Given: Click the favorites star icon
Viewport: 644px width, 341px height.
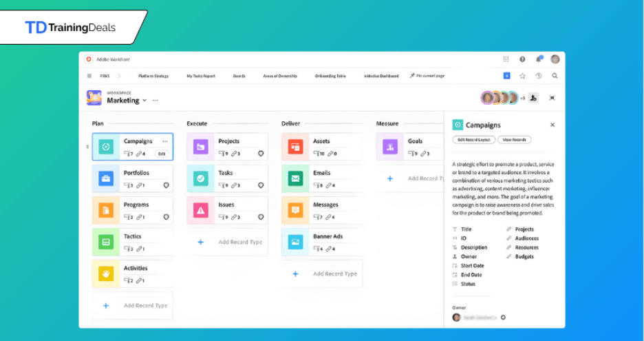Looking at the screenshot, I should (522, 76).
